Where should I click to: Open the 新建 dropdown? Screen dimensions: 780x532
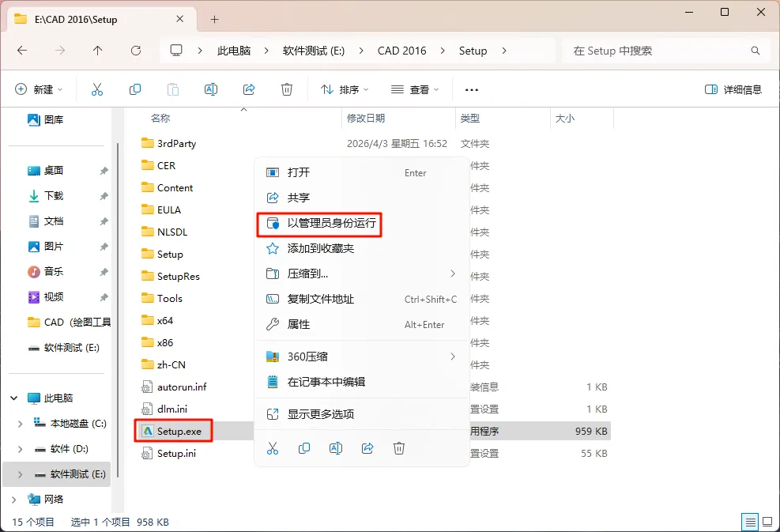(39, 89)
